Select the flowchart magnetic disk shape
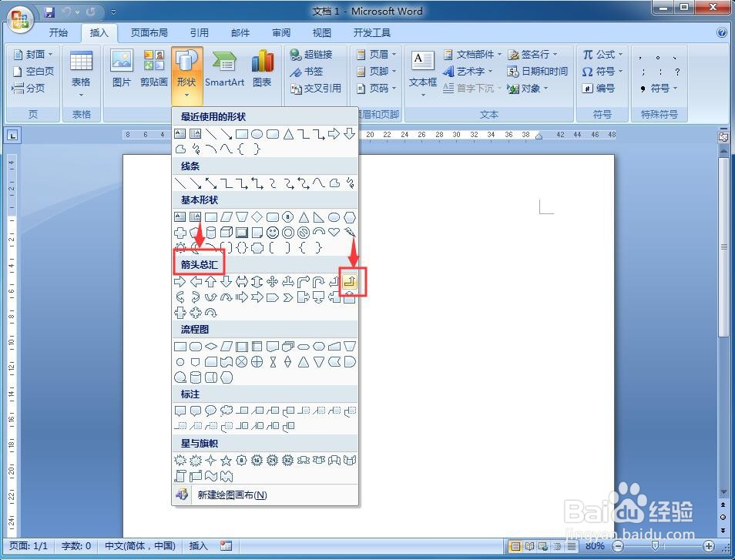The image size is (735, 560). (x=196, y=377)
